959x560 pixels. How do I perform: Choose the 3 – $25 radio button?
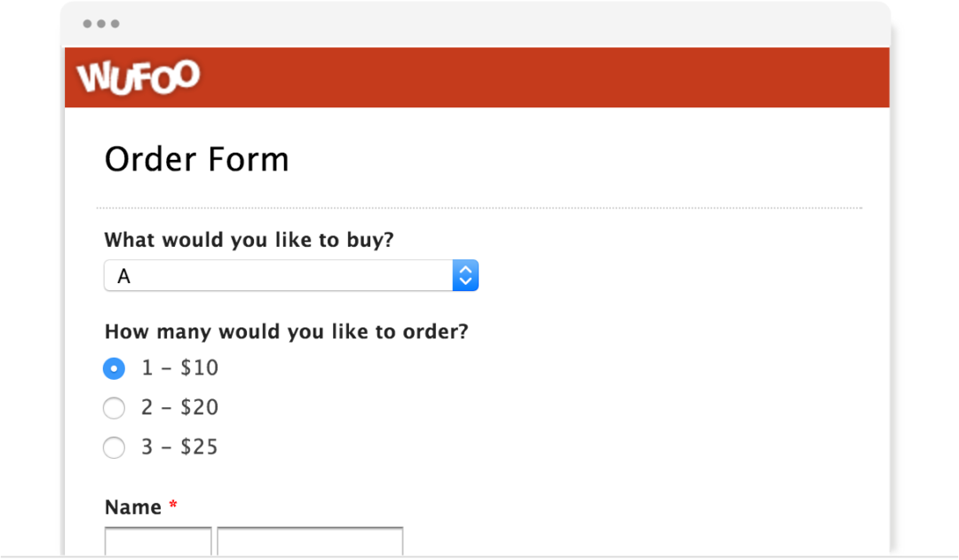click(114, 448)
